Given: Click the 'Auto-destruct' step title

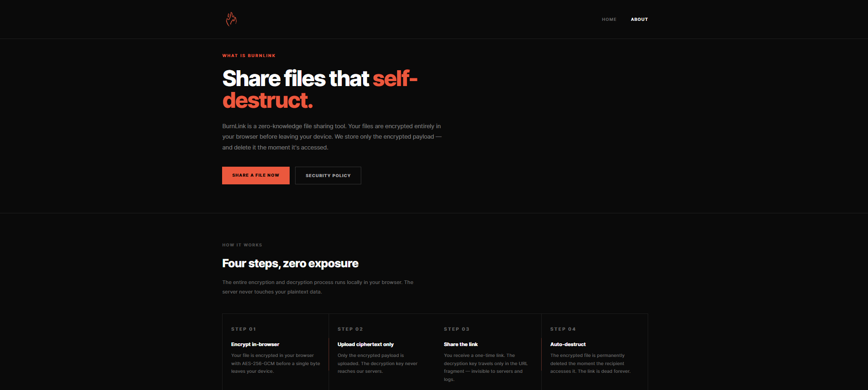Looking at the screenshot, I should [x=568, y=344].
